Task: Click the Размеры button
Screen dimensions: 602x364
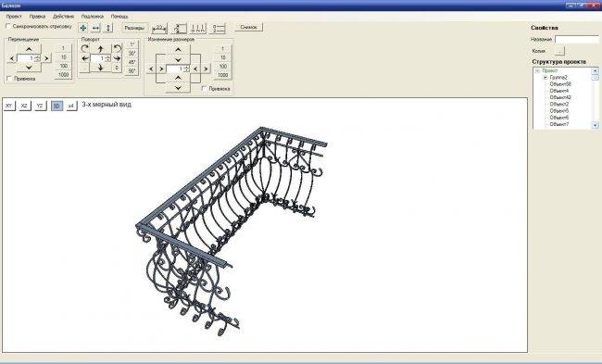Action: coord(134,28)
